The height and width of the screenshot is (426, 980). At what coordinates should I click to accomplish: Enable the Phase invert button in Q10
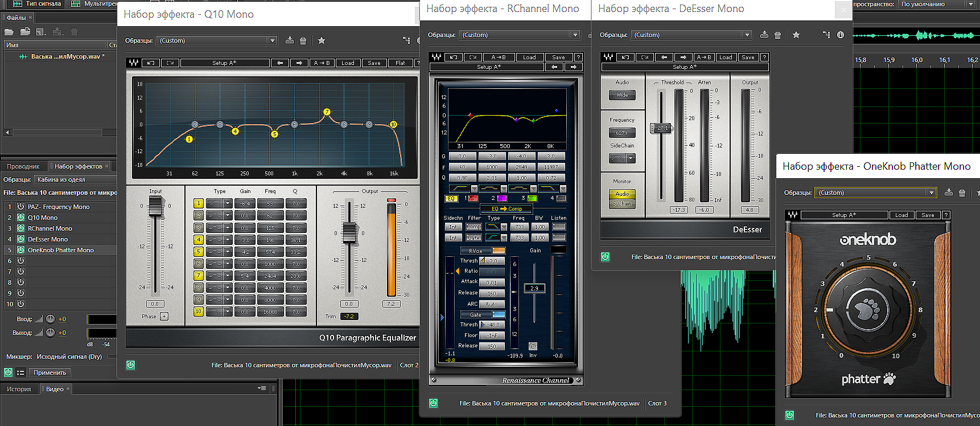(164, 316)
